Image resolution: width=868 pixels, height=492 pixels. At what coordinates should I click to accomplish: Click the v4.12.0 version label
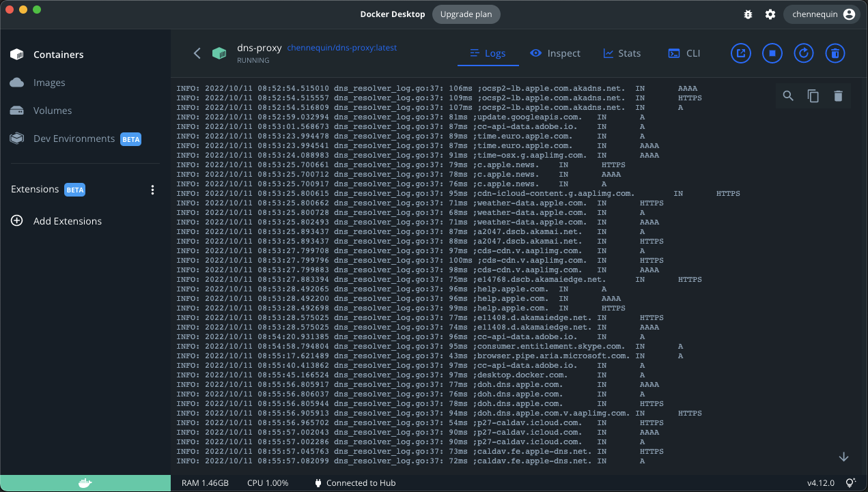pos(821,483)
